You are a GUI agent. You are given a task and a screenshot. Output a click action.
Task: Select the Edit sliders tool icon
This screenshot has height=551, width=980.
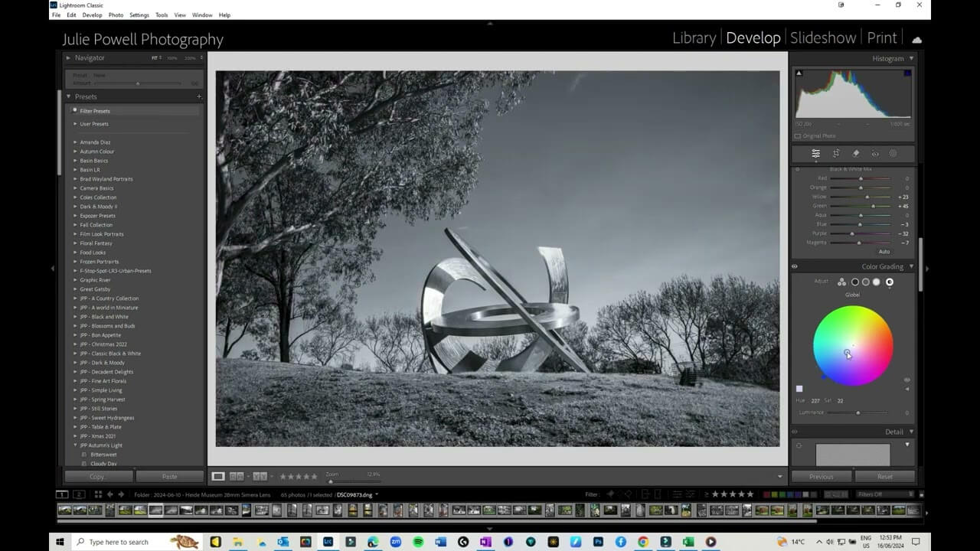(x=816, y=154)
